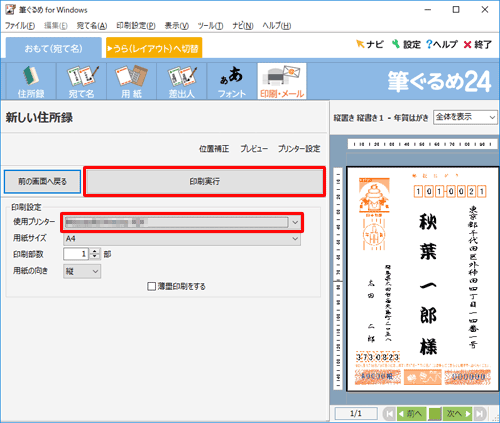
Task: Click the プリンター設定 link
Action: (x=299, y=149)
